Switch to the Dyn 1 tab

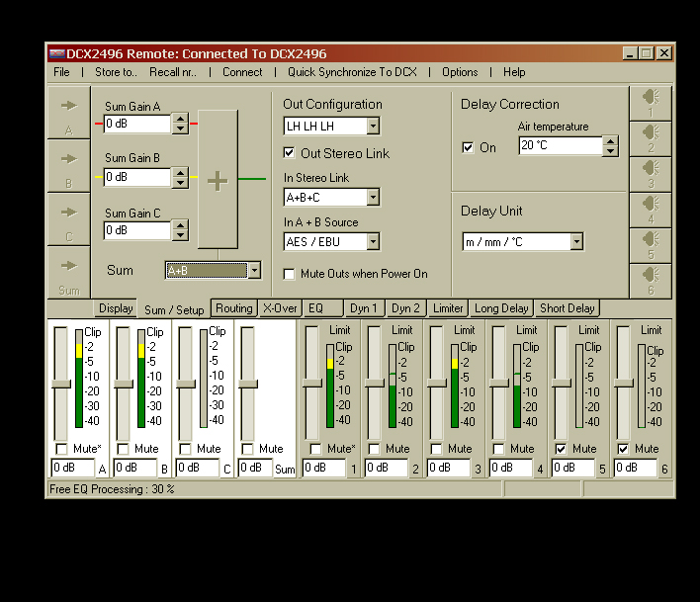click(364, 308)
